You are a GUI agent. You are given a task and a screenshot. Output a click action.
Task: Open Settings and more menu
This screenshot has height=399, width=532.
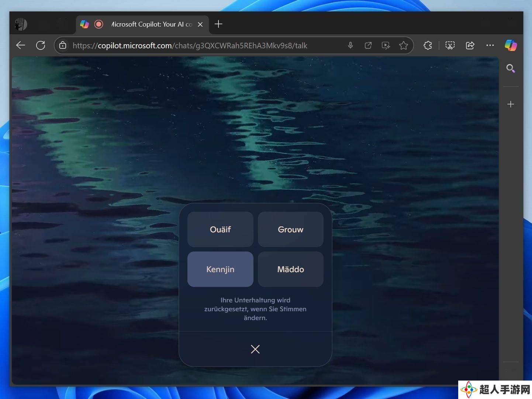[x=490, y=45]
